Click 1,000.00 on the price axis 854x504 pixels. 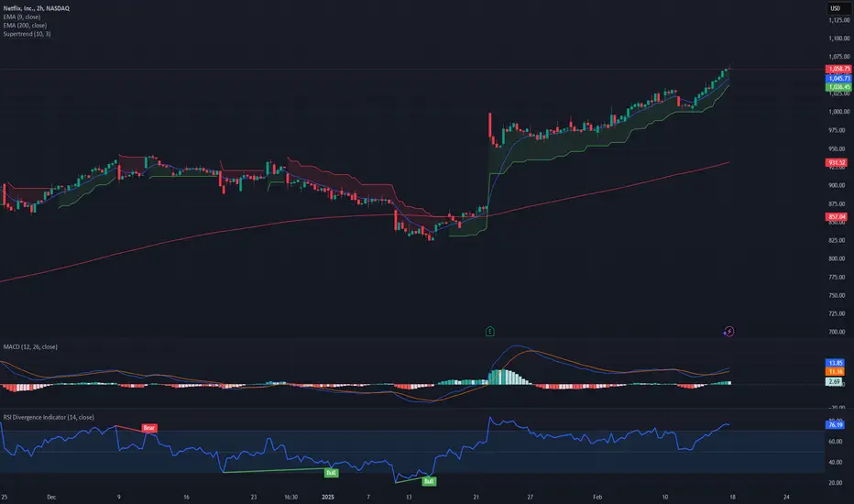[x=838, y=112]
